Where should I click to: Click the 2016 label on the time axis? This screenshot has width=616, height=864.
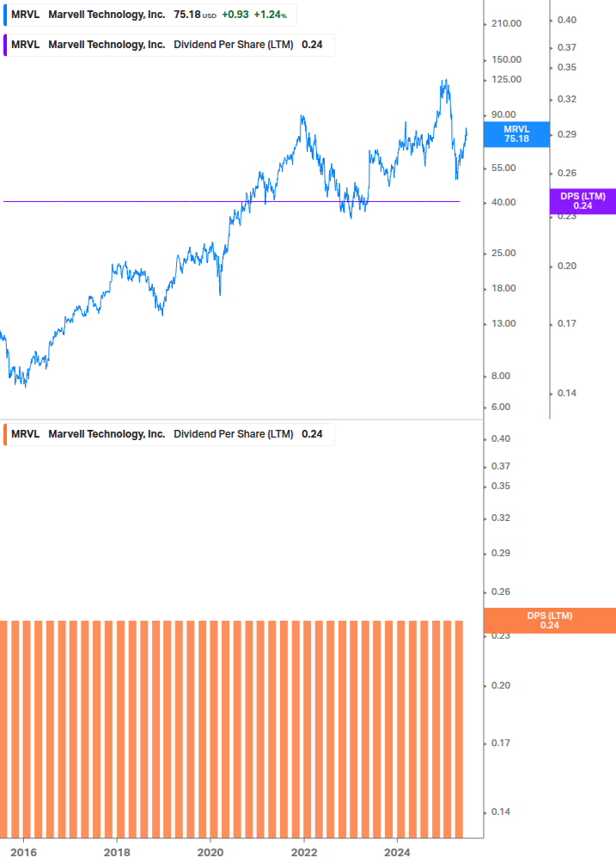pyautogui.click(x=24, y=853)
